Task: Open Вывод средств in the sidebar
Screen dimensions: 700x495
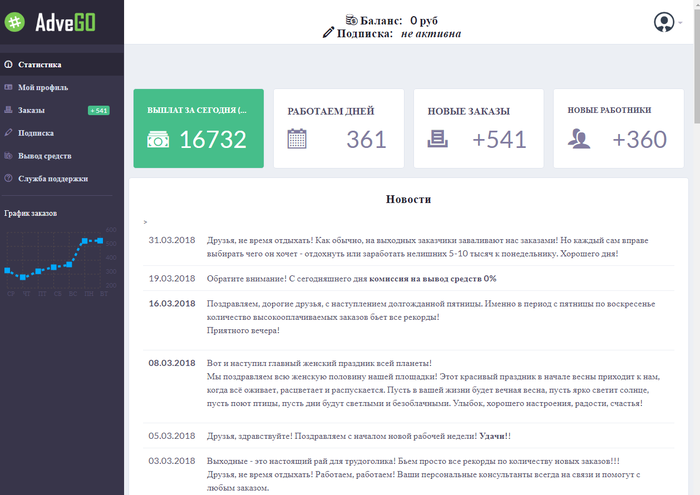Action: (44, 155)
